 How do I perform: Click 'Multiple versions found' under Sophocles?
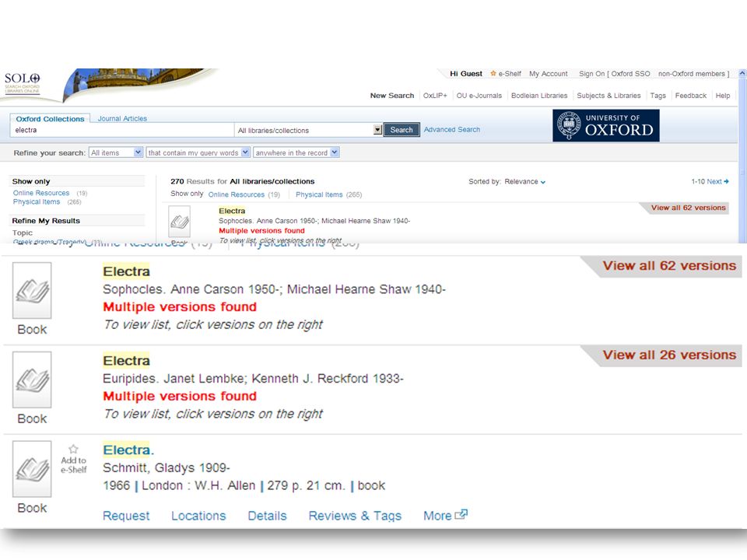(x=180, y=306)
